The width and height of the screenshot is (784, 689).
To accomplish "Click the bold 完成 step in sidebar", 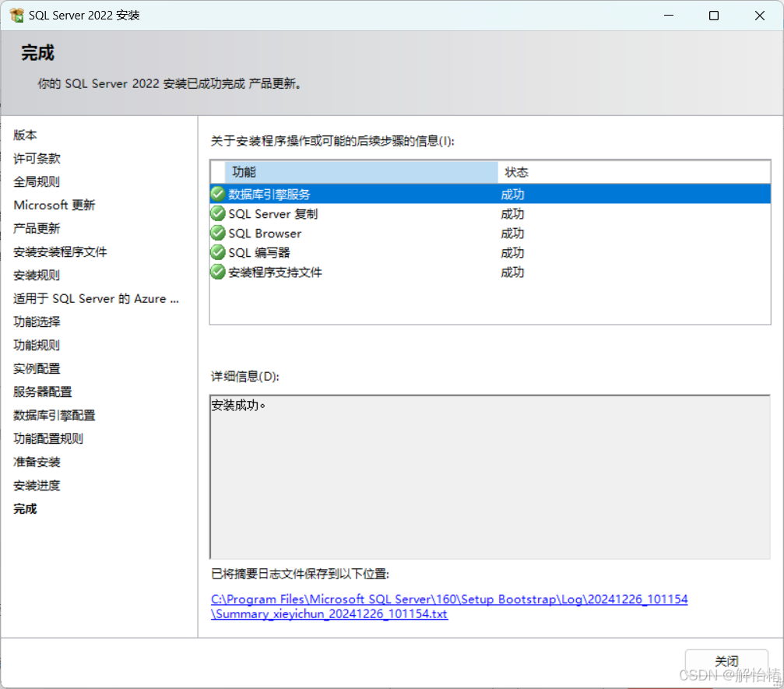I will click(x=25, y=508).
